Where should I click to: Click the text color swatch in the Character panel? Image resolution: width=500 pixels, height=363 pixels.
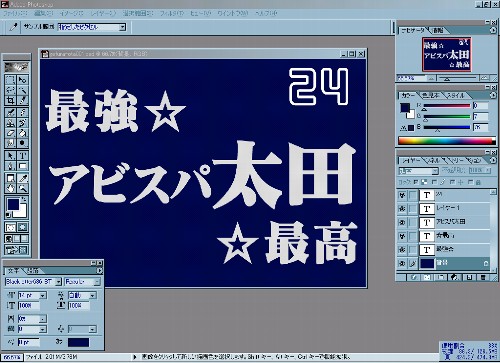(x=79, y=342)
